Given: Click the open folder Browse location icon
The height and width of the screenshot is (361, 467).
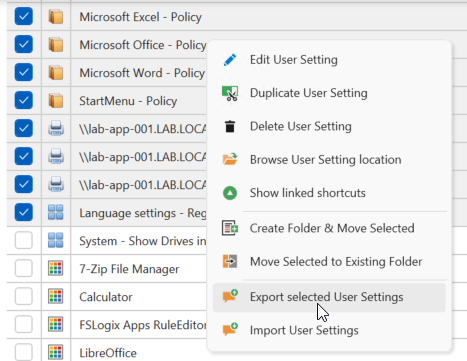Looking at the screenshot, I should [x=230, y=159].
